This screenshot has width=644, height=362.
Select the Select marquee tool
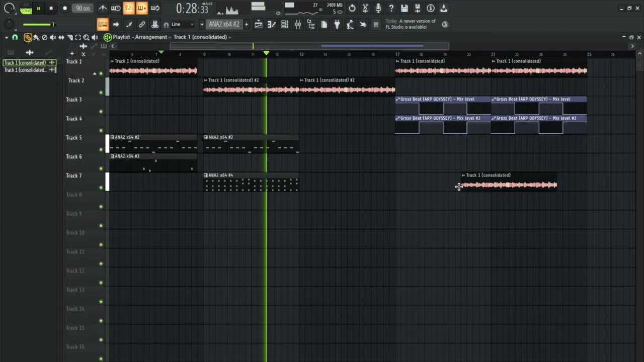point(77,37)
